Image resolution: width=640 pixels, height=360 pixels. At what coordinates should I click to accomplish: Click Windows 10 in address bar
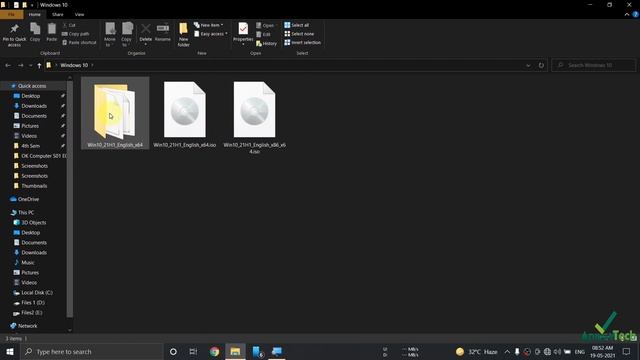click(x=74, y=65)
